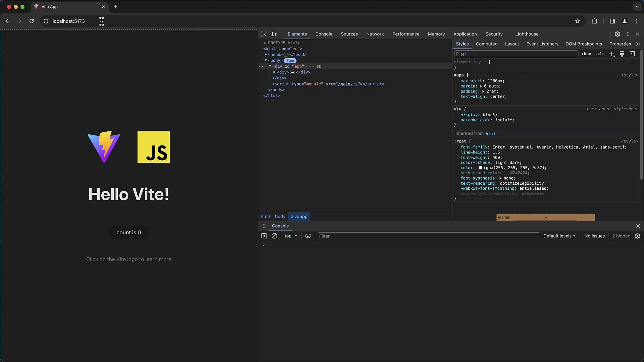Toggle the .cls element classes button

point(600,54)
